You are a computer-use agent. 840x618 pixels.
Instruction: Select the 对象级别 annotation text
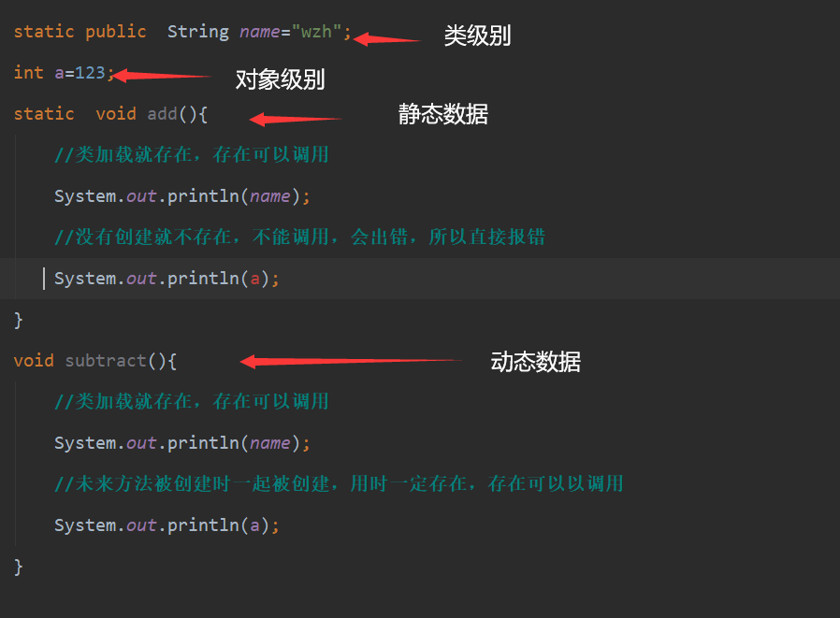click(x=280, y=79)
